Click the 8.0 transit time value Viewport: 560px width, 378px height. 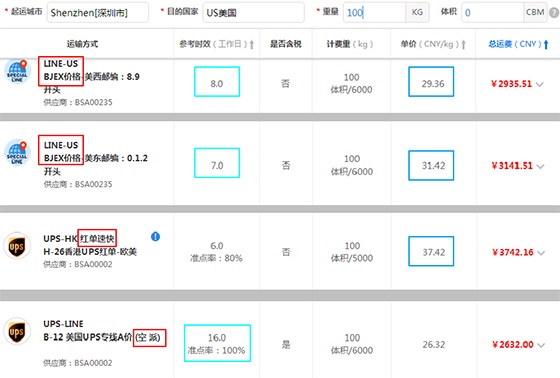[216, 84]
